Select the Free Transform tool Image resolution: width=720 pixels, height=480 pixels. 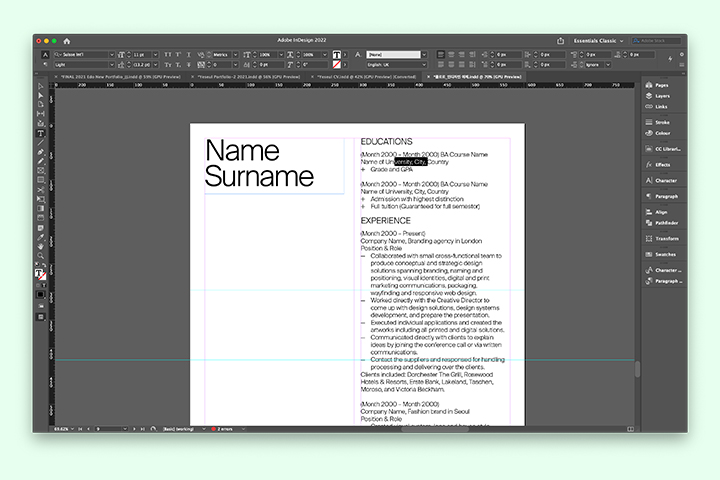pyautogui.click(x=40, y=199)
